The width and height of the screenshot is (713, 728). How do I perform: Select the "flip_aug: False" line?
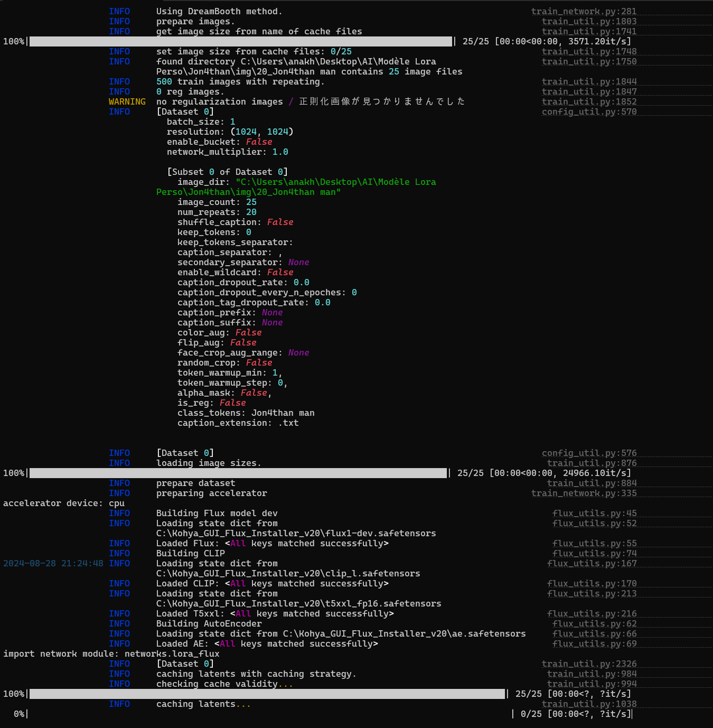[217, 342]
